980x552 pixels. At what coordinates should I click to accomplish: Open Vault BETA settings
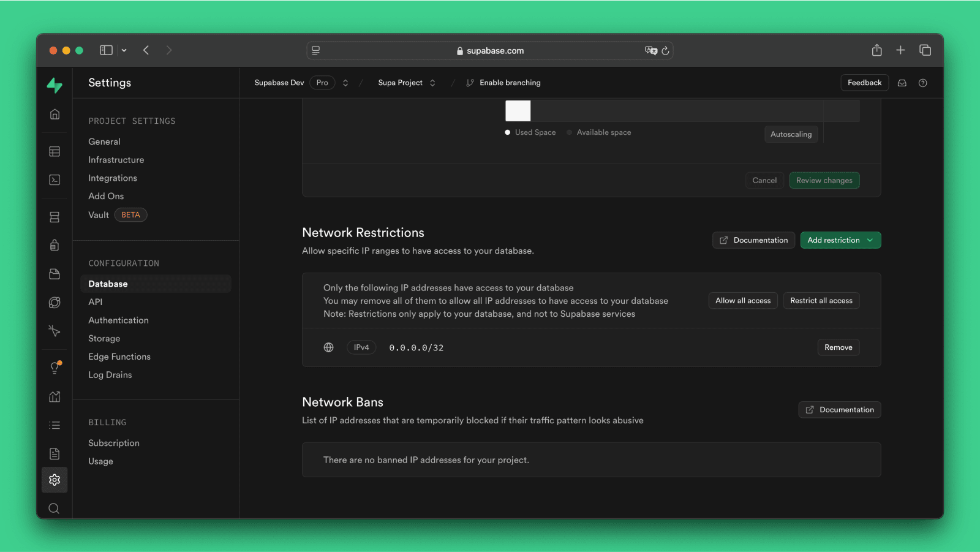(118, 215)
